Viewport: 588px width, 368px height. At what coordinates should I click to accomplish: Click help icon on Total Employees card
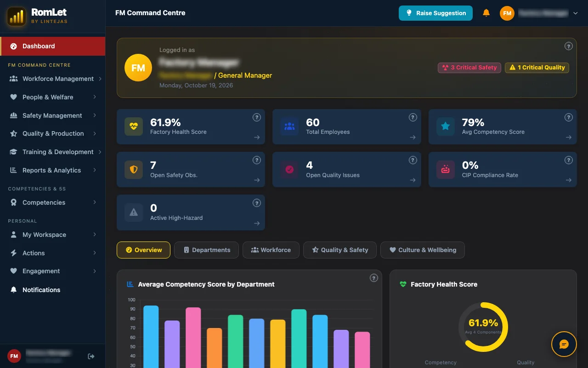coord(413,117)
